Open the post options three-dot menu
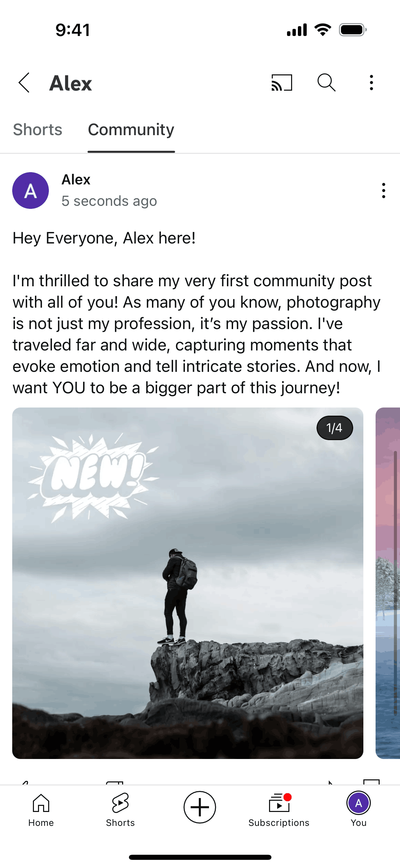This screenshot has height=868, width=400. 384,191
